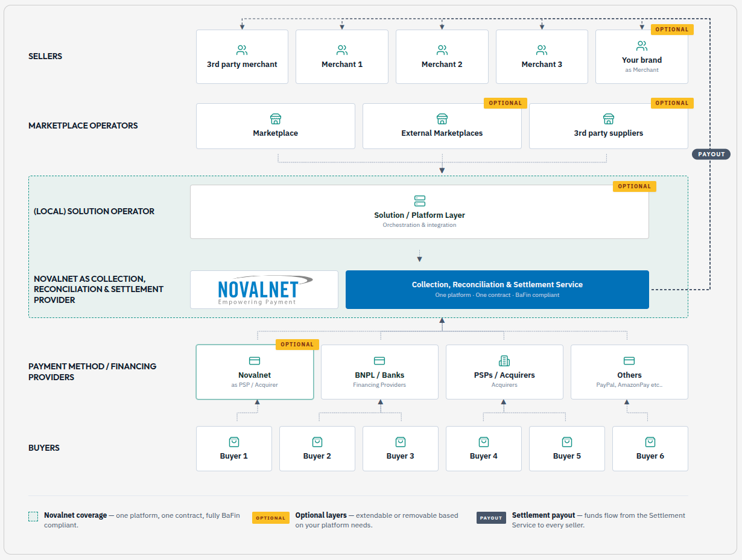
Task: Click the 'Financing Providers' subtitle
Action: pyautogui.click(x=379, y=385)
